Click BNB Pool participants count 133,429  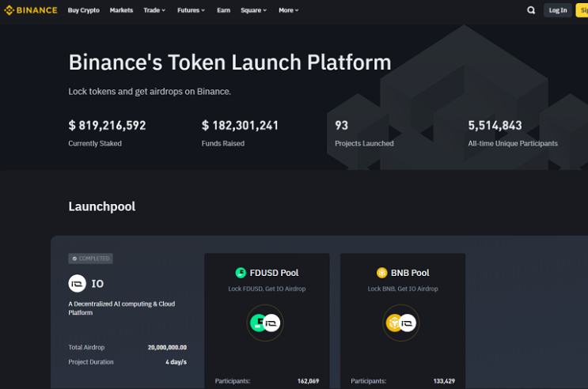coord(445,381)
